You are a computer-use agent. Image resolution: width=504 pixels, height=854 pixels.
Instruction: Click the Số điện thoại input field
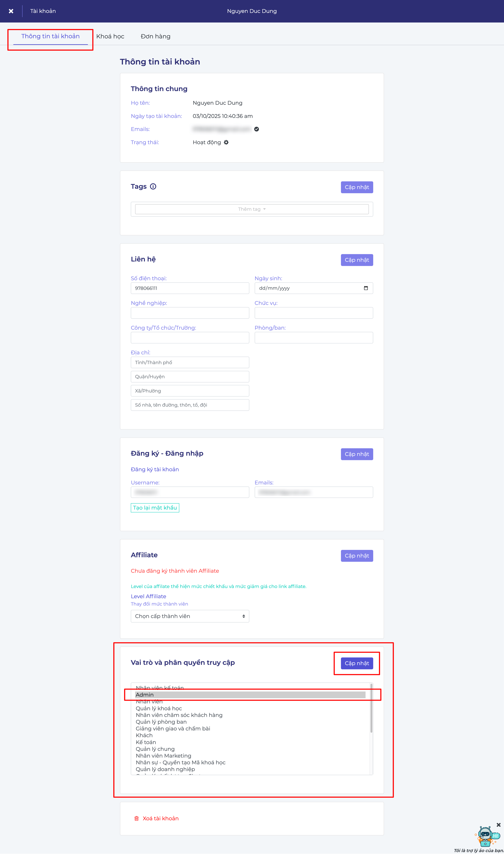click(x=190, y=288)
